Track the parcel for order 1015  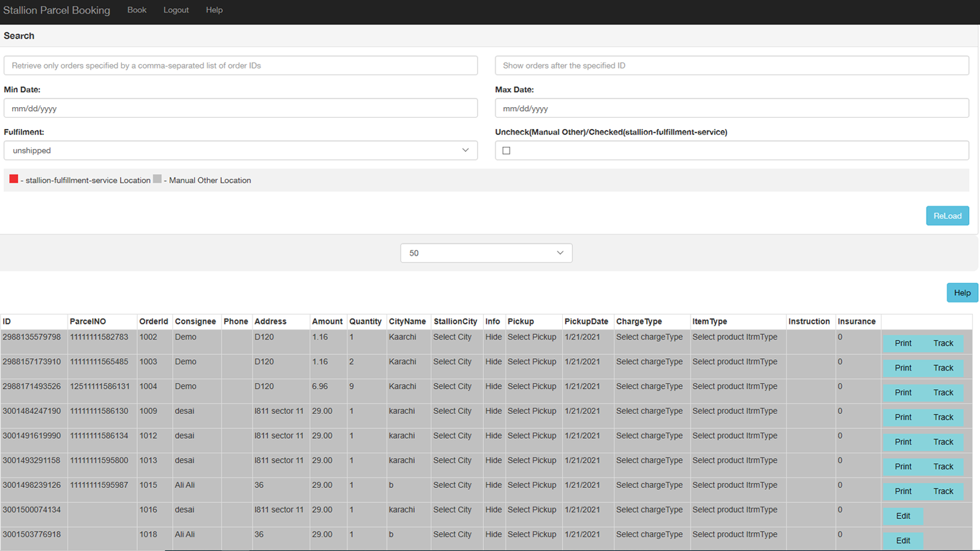(x=943, y=491)
